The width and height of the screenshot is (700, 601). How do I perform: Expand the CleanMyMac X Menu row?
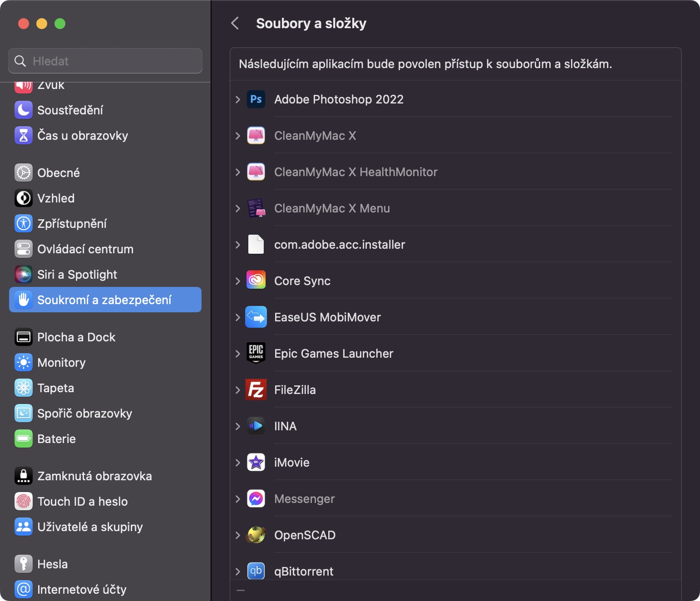[238, 208]
